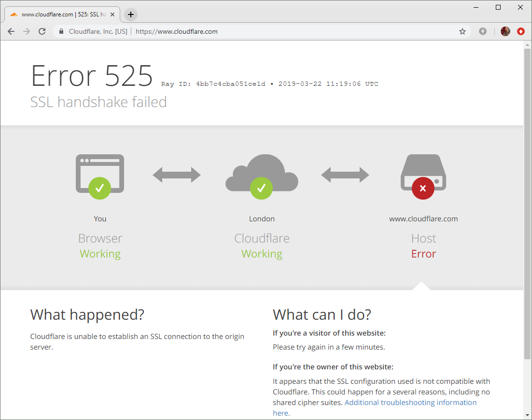Click the red 'Error' status text
Image resolution: width=532 pixels, height=420 pixels.
coord(423,254)
